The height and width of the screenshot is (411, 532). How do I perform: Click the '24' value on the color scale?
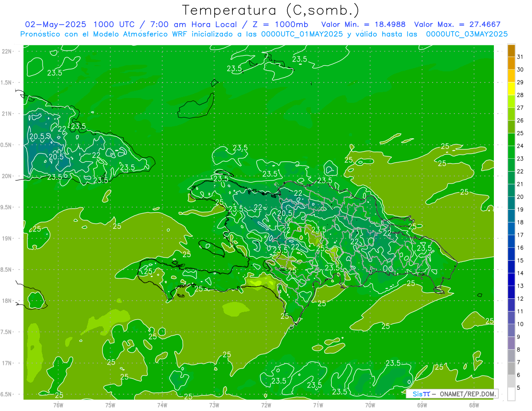520,146
